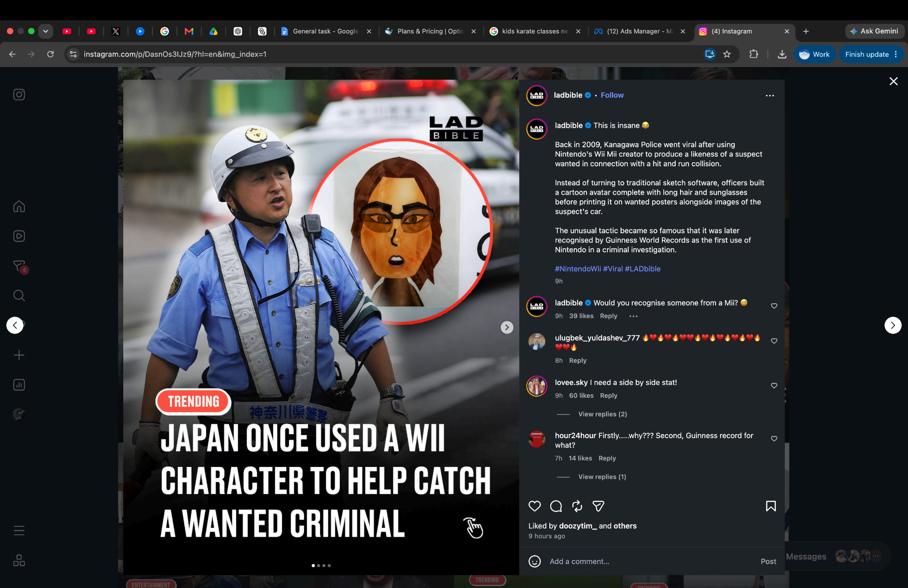This screenshot has height=588, width=908.
Task: Open a new browser tab
Action: point(806,31)
